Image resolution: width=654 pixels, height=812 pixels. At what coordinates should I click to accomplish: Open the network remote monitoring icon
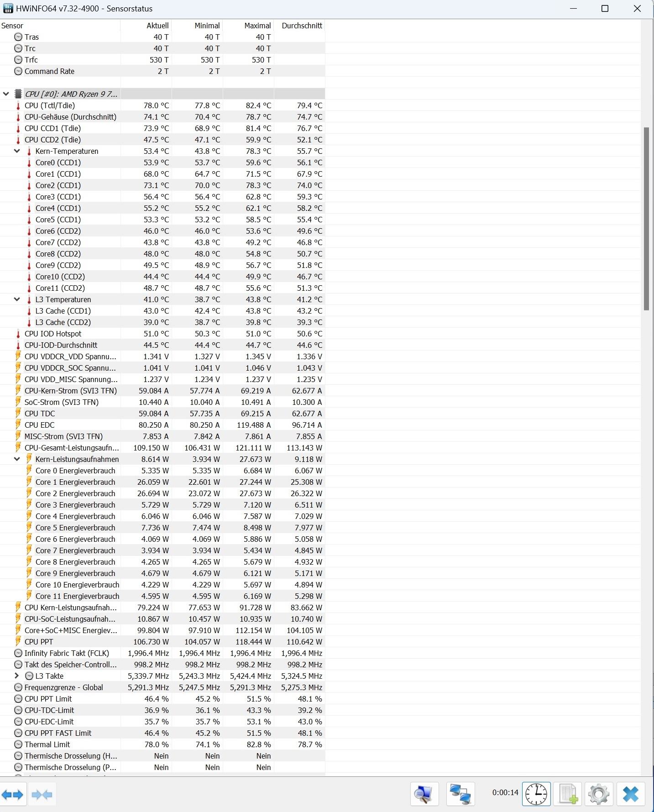(x=460, y=794)
